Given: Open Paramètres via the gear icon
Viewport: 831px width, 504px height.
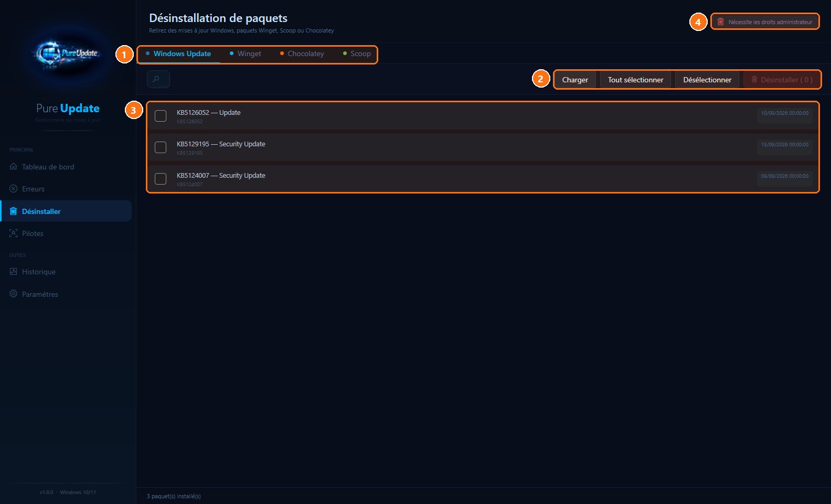Looking at the screenshot, I should coord(14,294).
